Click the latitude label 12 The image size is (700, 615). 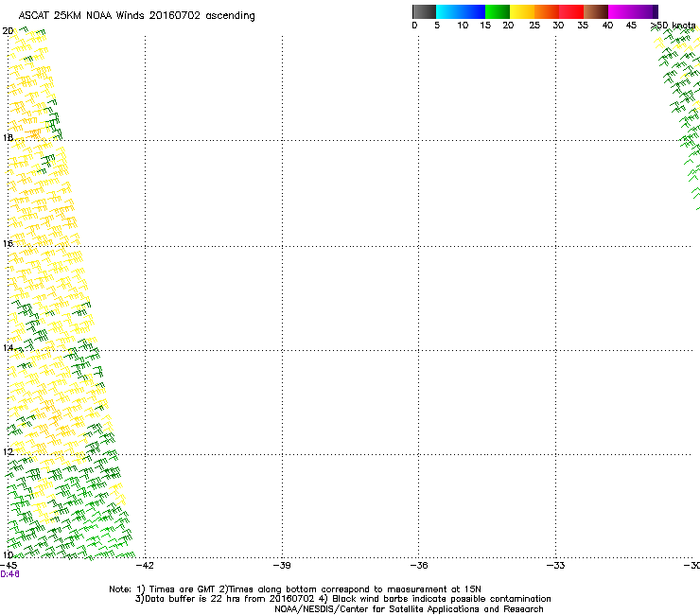pos(8,452)
